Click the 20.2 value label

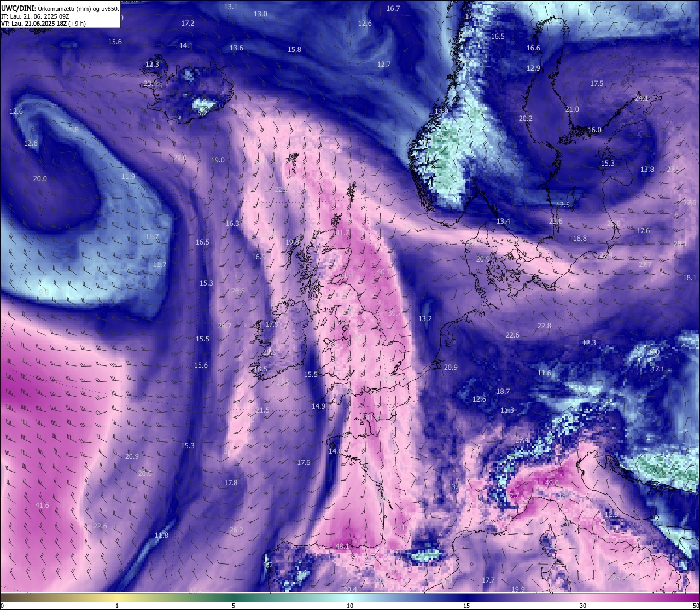pos(526,119)
